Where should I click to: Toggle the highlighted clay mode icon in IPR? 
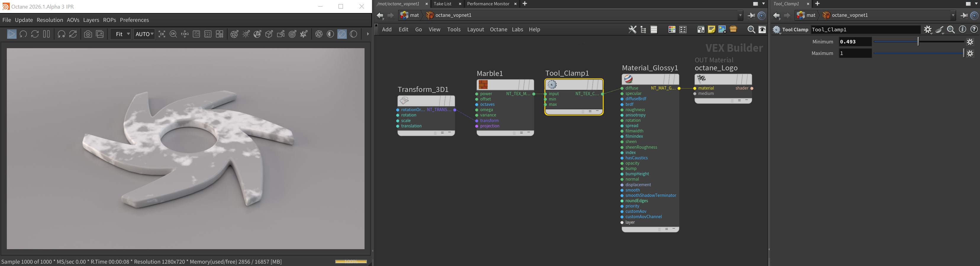[342, 34]
